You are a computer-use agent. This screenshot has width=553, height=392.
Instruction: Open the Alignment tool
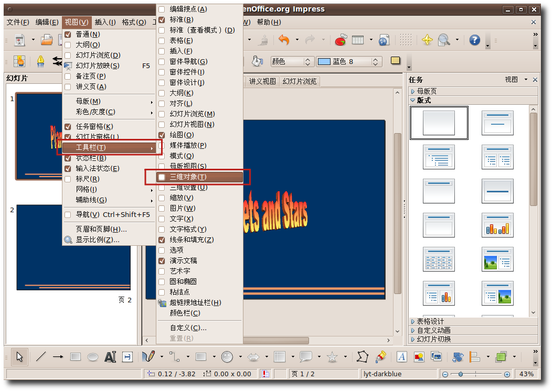point(475,357)
